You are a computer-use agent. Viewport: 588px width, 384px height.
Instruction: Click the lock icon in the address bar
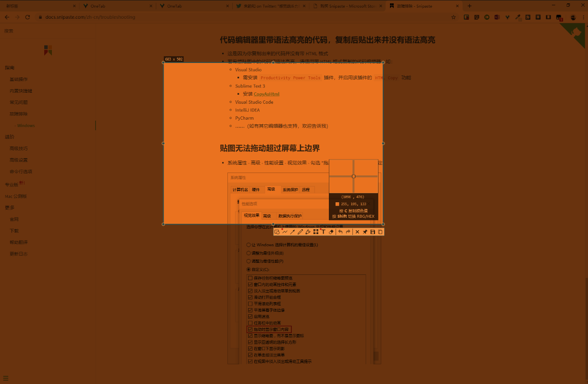click(x=40, y=17)
